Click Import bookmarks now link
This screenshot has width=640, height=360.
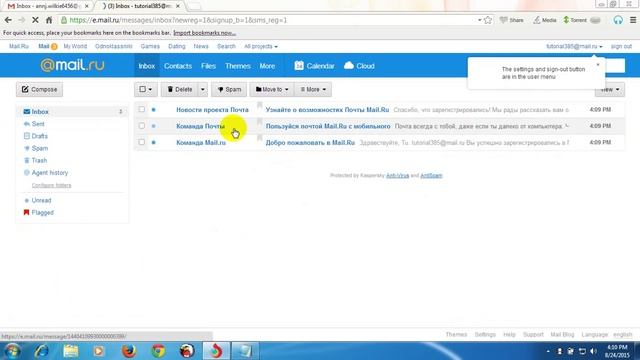(x=204, y=33)
